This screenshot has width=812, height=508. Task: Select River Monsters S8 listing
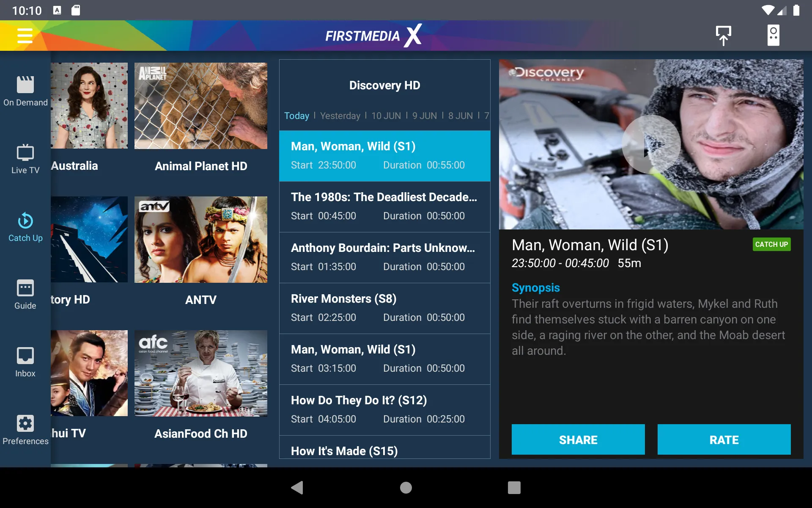(385, 307)
